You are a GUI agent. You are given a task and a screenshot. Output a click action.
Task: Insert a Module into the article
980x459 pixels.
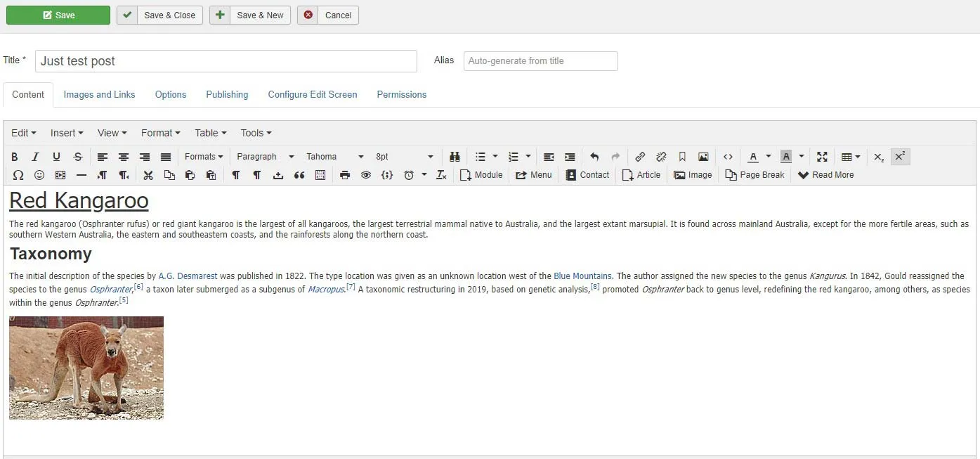481,175
